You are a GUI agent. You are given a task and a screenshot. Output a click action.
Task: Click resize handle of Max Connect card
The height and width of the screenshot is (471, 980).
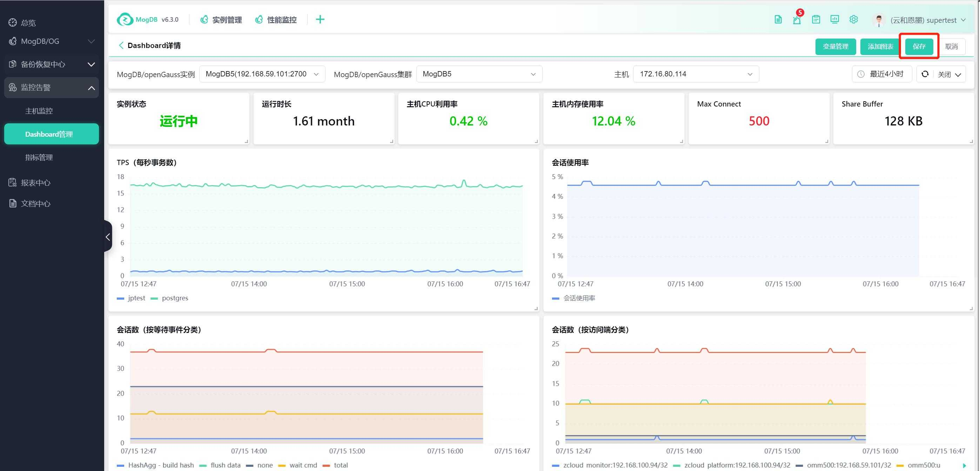pyautogui.click(x=827, y=141)
